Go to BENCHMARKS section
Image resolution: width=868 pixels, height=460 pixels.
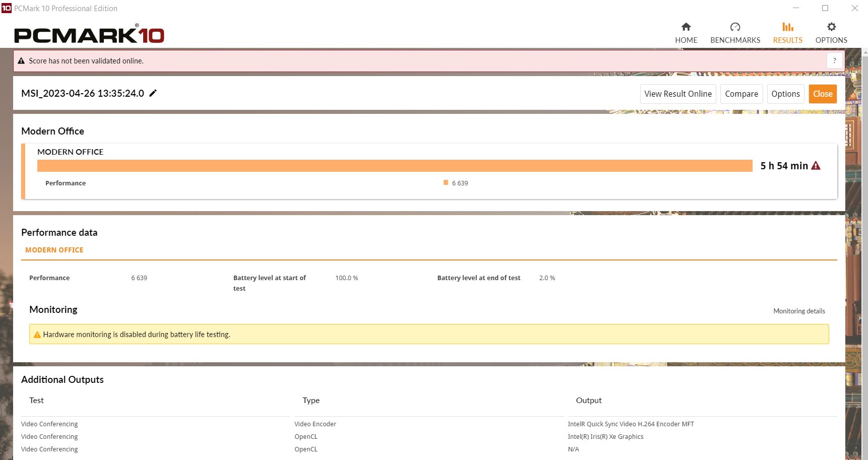click(x=735, y=33)
